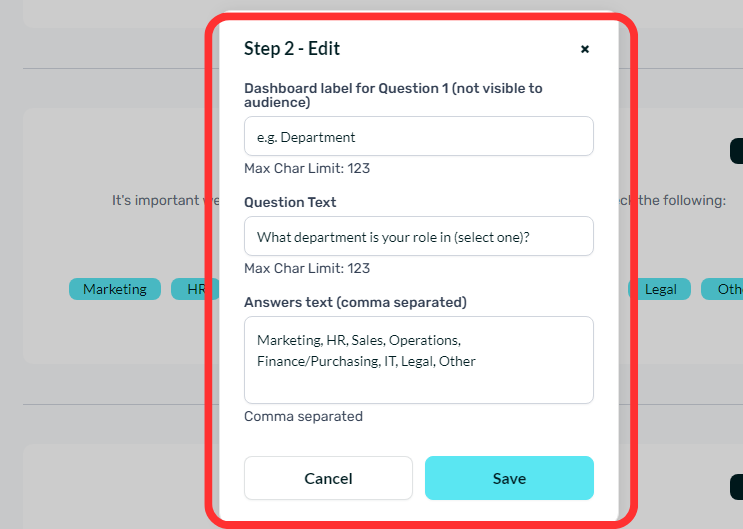The image size is (743, 529).
Task: Click the Question Text field label
Action: (x=290, y=202)
